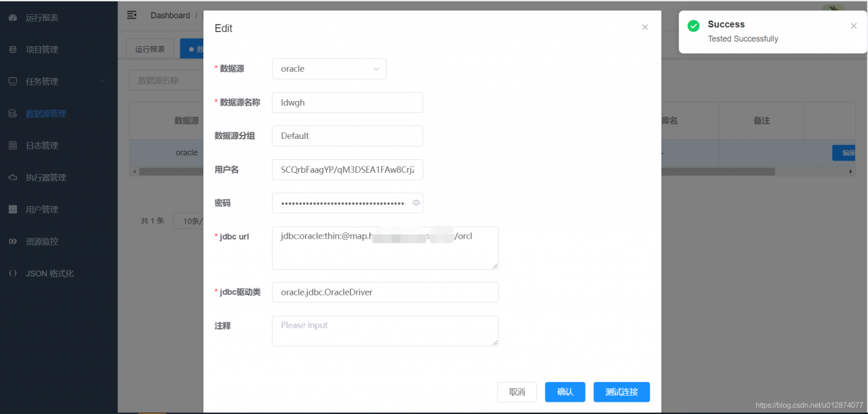Select the 资源监控 sidebar icon
The height and width of the screenshot is (414, 868).
click(x=12, y=242)
